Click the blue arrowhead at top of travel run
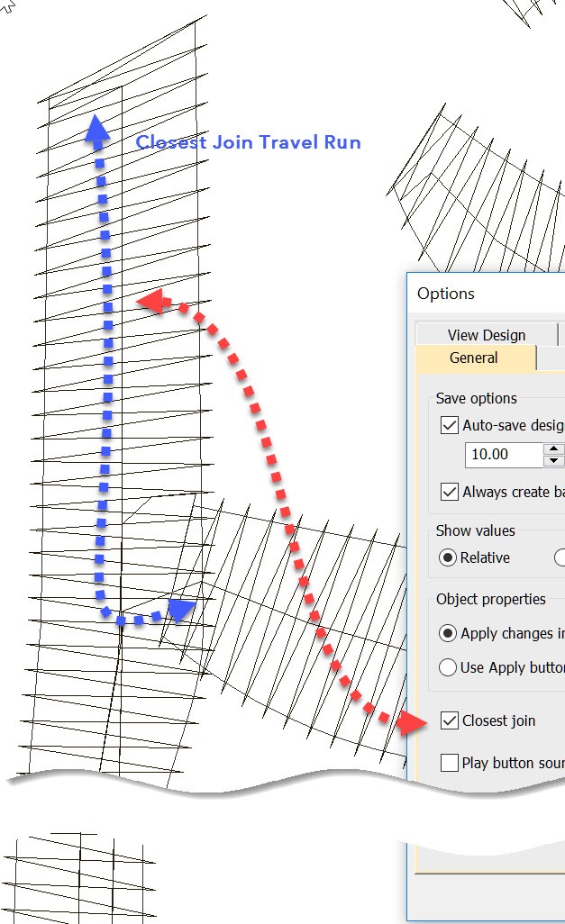Viewport: 565px width, 924px height. tap(96, 131)
